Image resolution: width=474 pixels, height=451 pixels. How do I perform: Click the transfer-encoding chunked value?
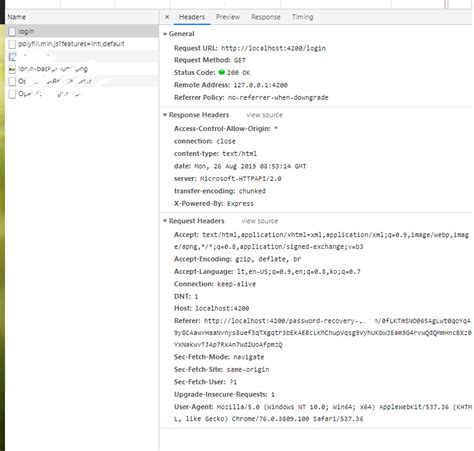[252, 191]
